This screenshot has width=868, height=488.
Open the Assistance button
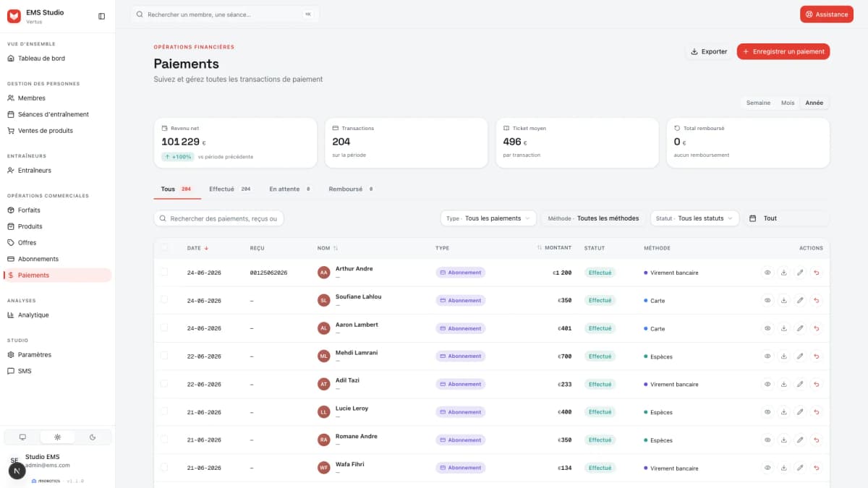[827, 14]
